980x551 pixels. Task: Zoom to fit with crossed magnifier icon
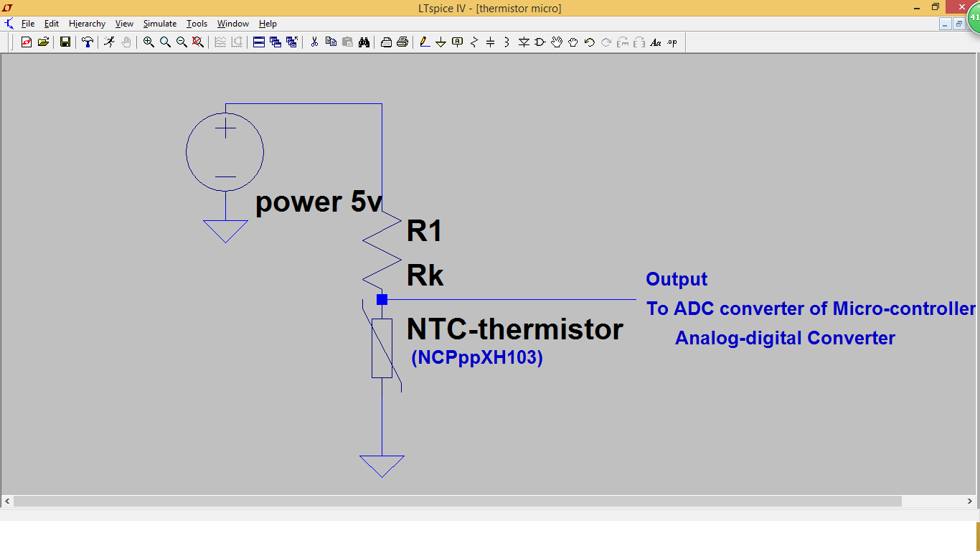198,42
